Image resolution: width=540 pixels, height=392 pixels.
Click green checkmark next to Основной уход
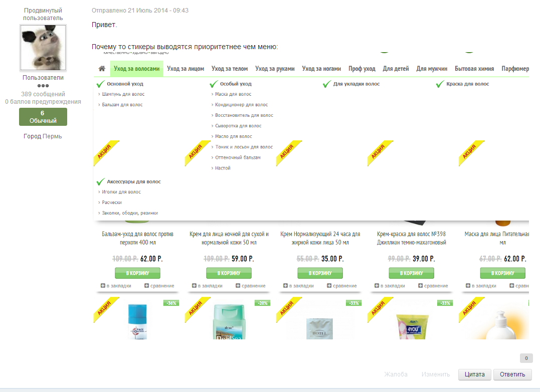point(101,84)
